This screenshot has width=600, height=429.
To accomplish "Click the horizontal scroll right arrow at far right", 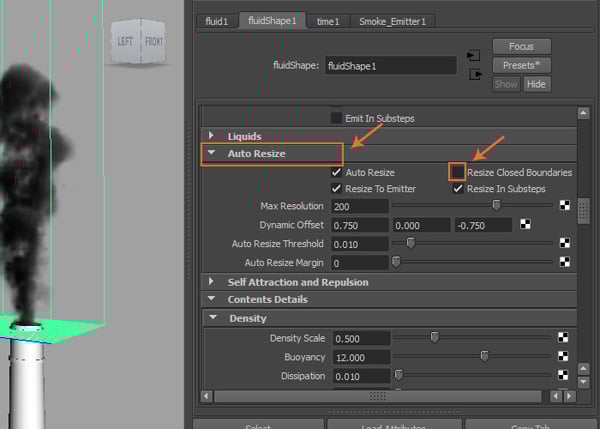I will 570,396.
